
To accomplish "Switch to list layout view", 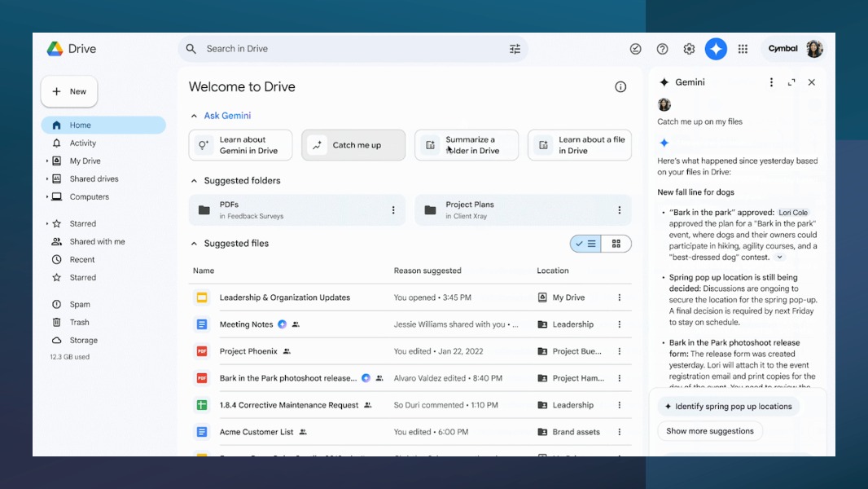I will click(585, 244).
